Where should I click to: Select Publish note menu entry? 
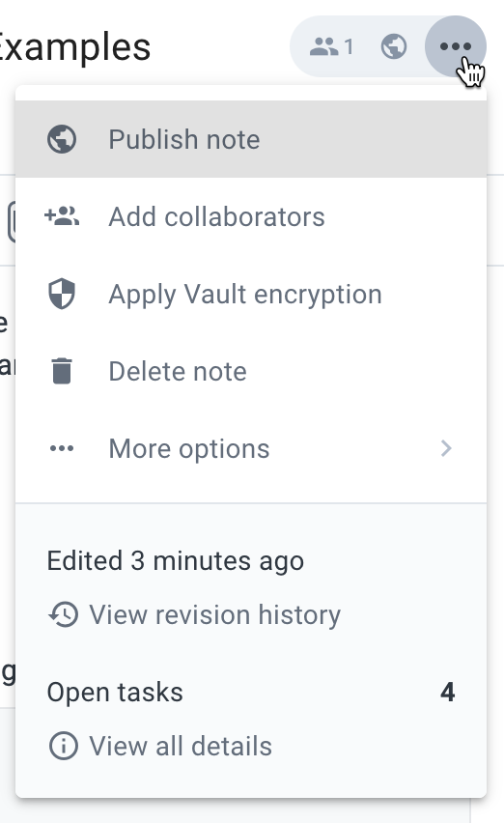251,139
